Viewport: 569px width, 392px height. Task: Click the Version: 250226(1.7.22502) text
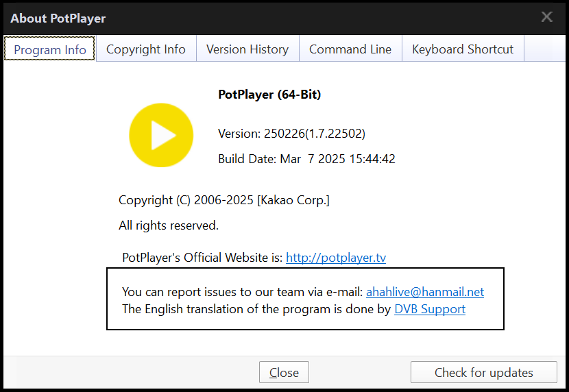pos(291,134)
